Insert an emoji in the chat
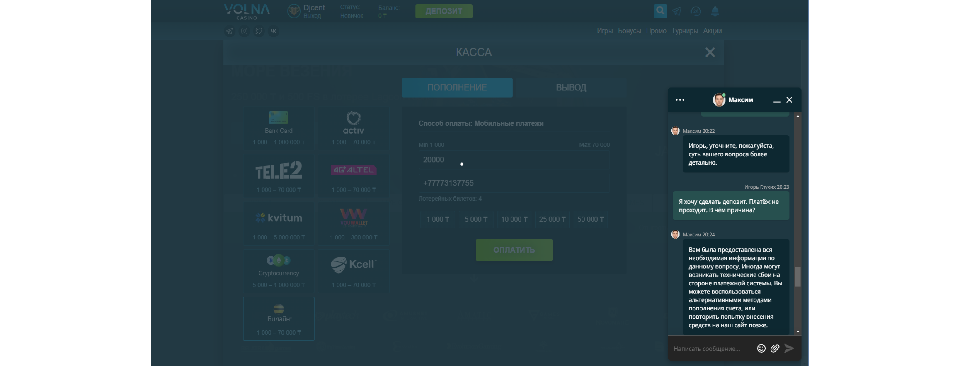This screenshot has height=366, width=980. (x=761, y=348)
